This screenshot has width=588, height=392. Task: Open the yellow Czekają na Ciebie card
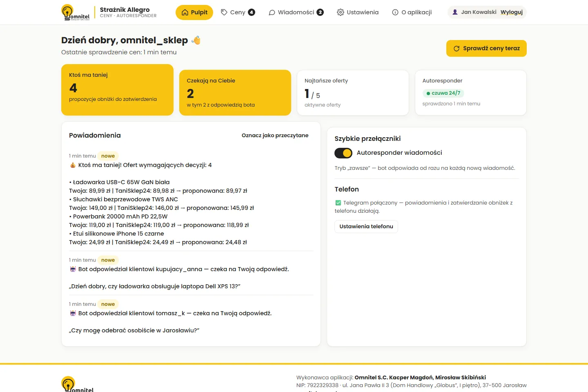(x=235, y=93)
